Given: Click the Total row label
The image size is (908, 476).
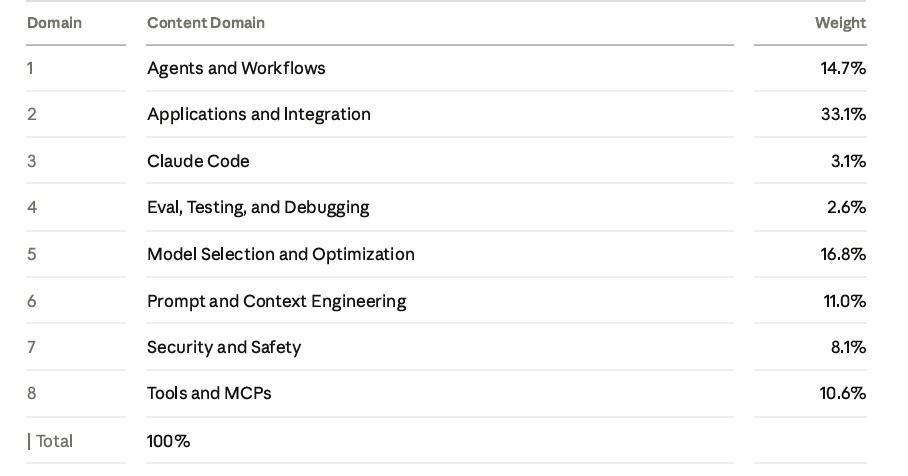Looking at the screenshot, I should (54, 441).
